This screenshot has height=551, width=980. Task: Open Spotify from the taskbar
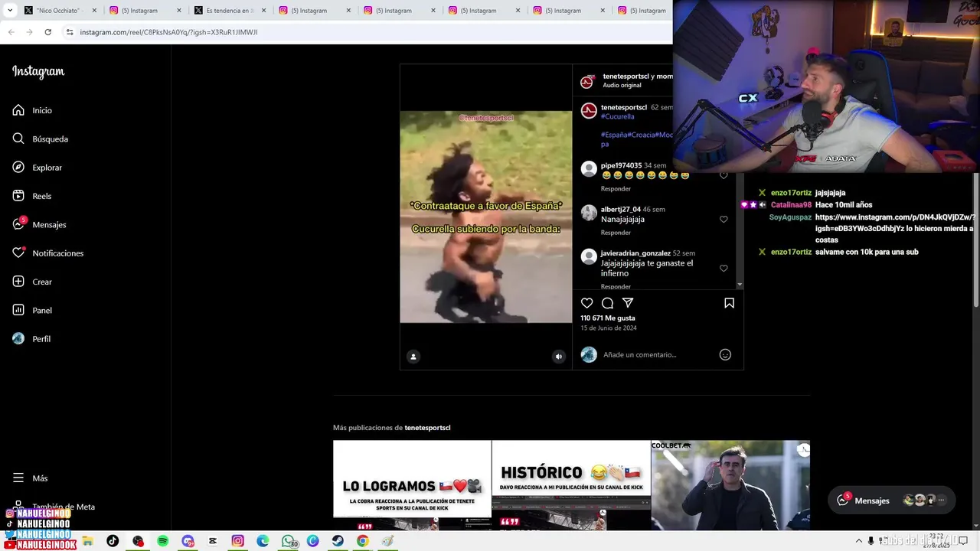point(163,541)
